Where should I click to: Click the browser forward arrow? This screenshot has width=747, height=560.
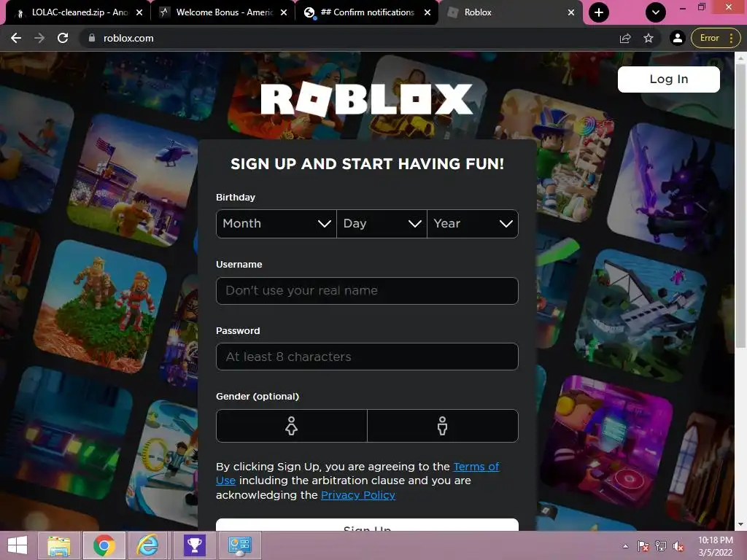[39, 38]
